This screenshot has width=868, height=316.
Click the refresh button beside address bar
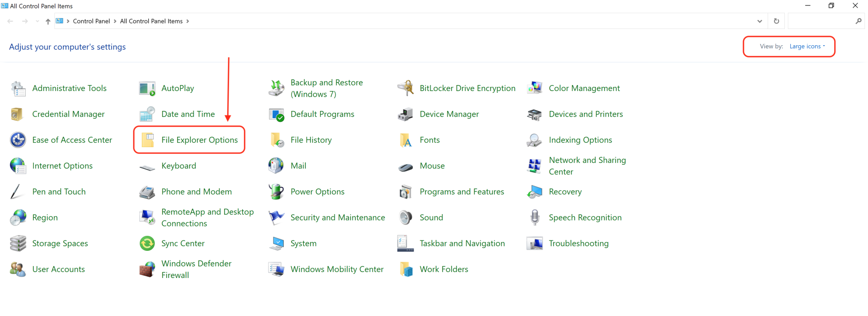(x=776, y=21)
